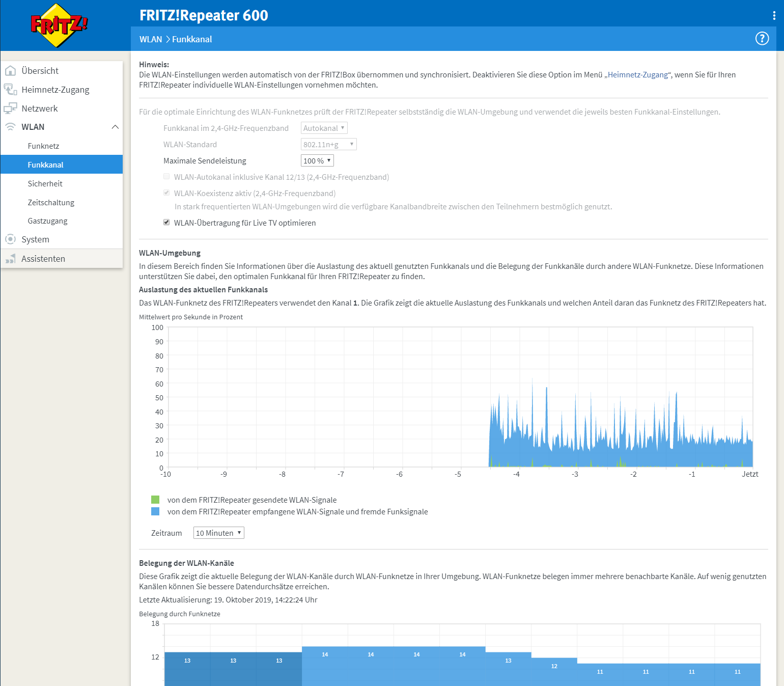784x686 pixels.
Task: Click the Netzwerk monitors icon
Action: (10, 108)
